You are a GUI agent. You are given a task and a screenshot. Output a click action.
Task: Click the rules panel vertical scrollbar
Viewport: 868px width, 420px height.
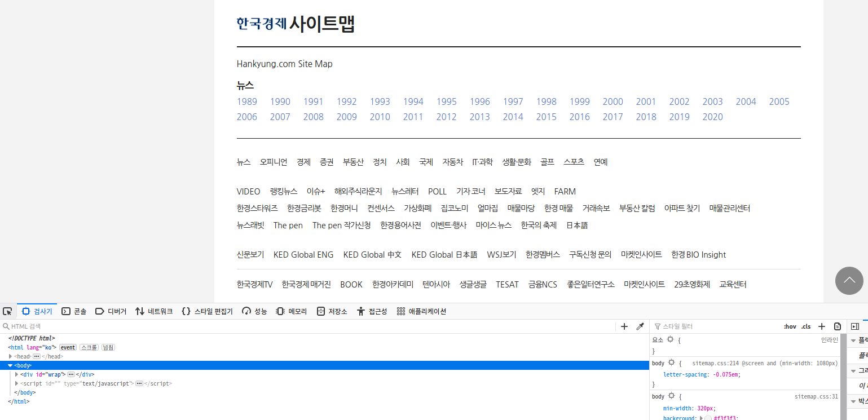(844, 377)
